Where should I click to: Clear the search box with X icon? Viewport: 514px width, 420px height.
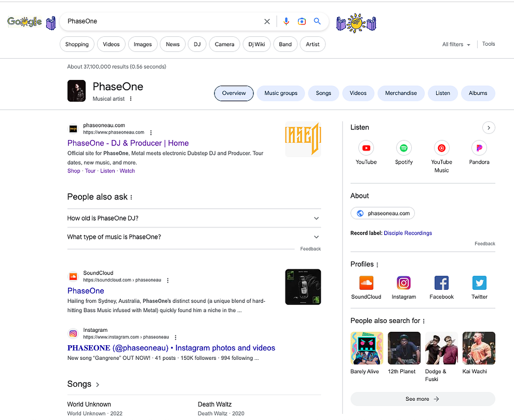coord(267,21)
